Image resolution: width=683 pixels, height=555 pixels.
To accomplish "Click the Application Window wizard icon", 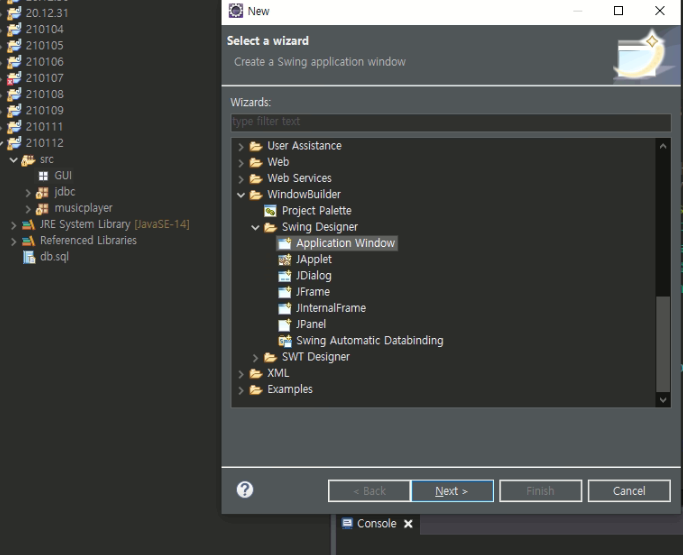I will coord(284,243).
